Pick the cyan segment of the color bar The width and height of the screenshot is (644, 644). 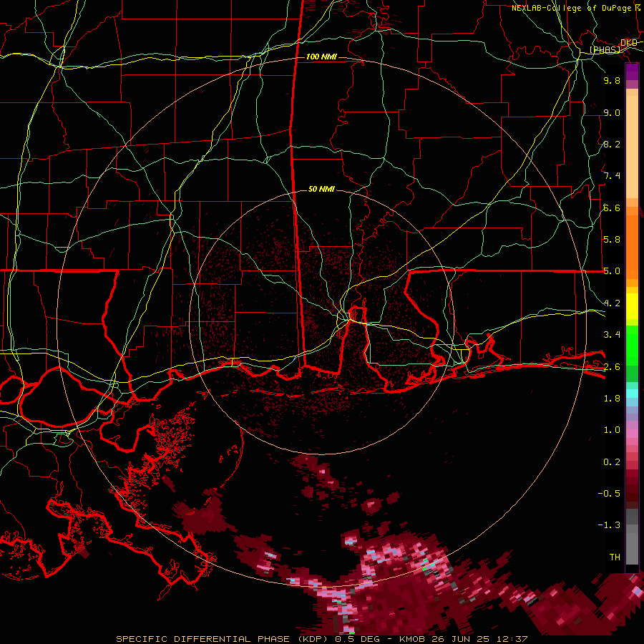(x=632, y=394)
